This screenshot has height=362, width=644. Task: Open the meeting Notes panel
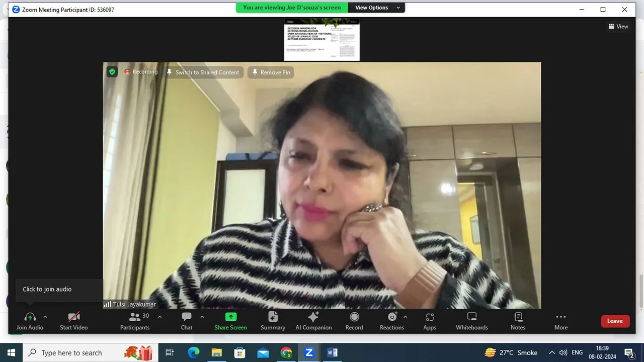(518, 321)
